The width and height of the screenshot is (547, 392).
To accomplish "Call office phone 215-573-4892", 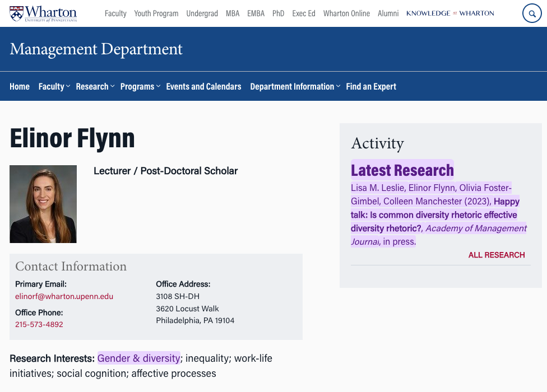I will pyautogui.click(x=39, y=324).
